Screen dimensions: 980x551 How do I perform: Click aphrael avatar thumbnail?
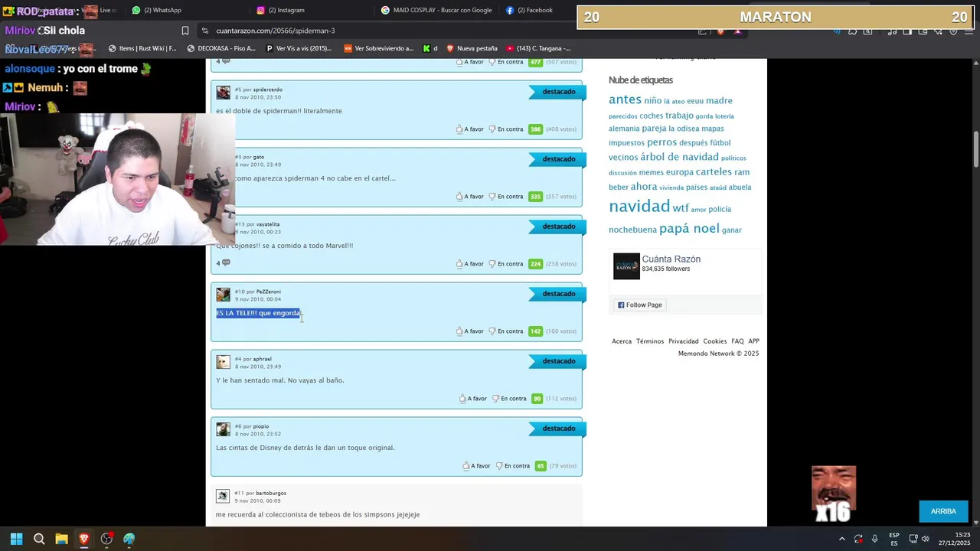pyautogui.click(x=223, y=362)
